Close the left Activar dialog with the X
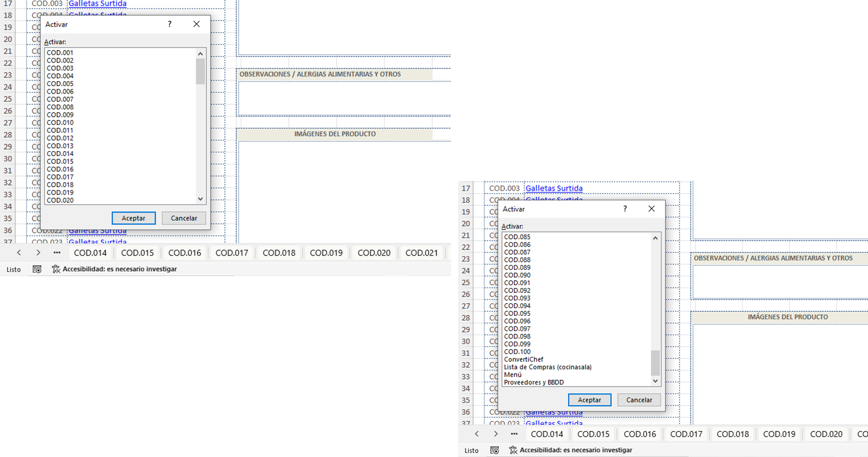The width and height of the screenshot is (868, 457). 196,24
